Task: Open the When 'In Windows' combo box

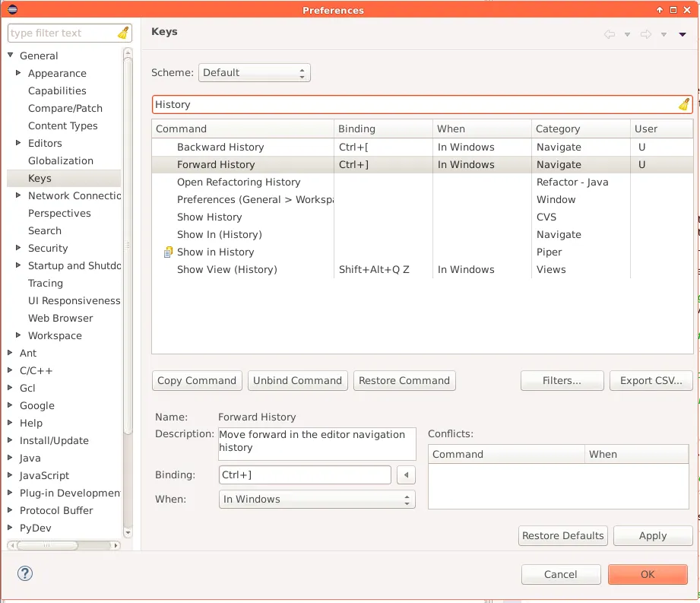Action: click(x=317, y=500)
